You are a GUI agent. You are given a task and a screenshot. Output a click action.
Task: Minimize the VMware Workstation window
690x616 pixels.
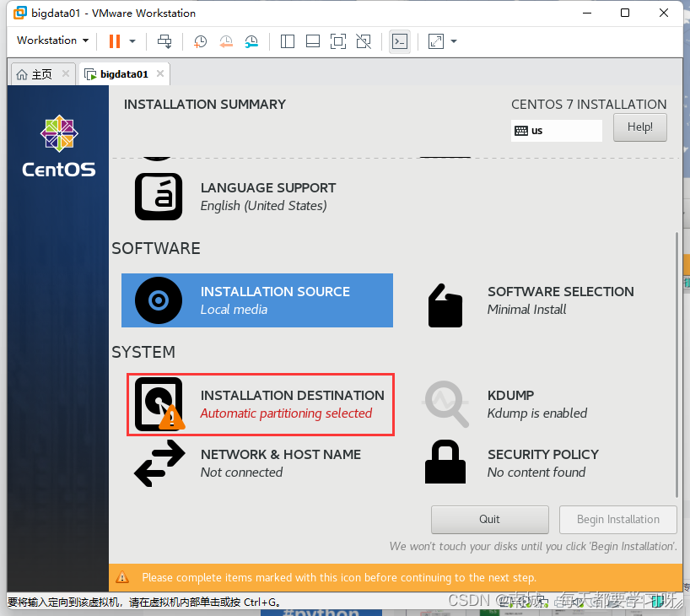coord(587,13)
